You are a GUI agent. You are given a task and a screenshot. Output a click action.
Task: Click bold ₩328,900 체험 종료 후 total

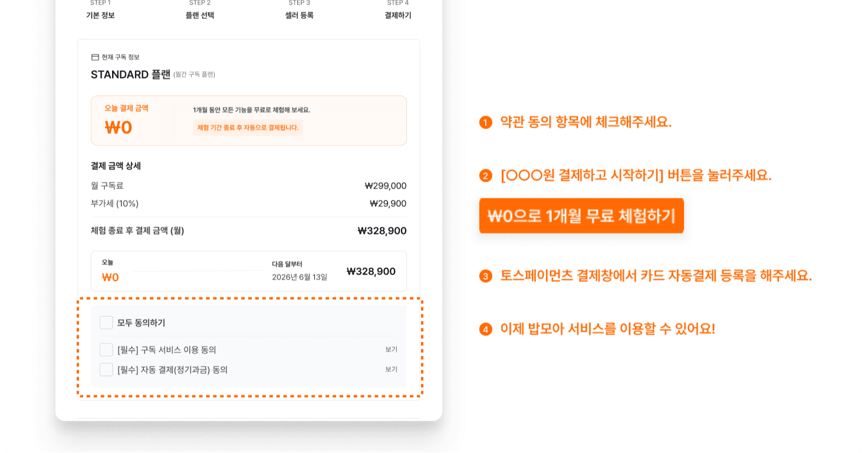(x=382, y=231)
